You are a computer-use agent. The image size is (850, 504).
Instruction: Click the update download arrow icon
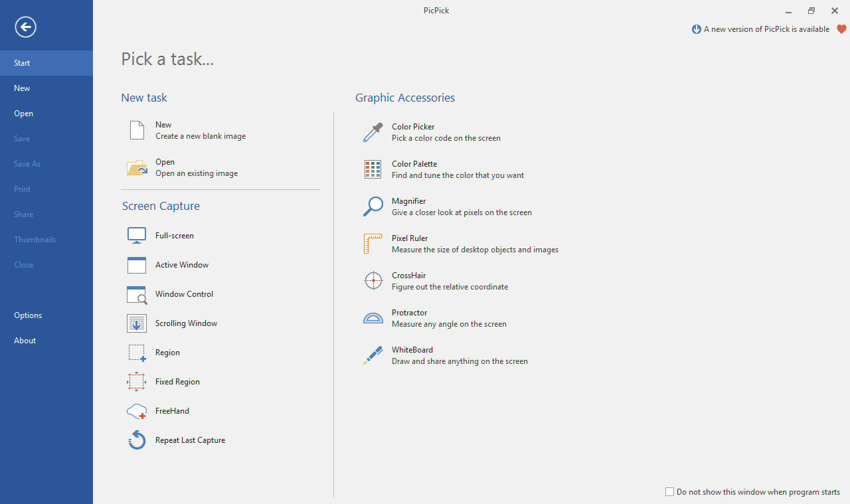point(697,29)
